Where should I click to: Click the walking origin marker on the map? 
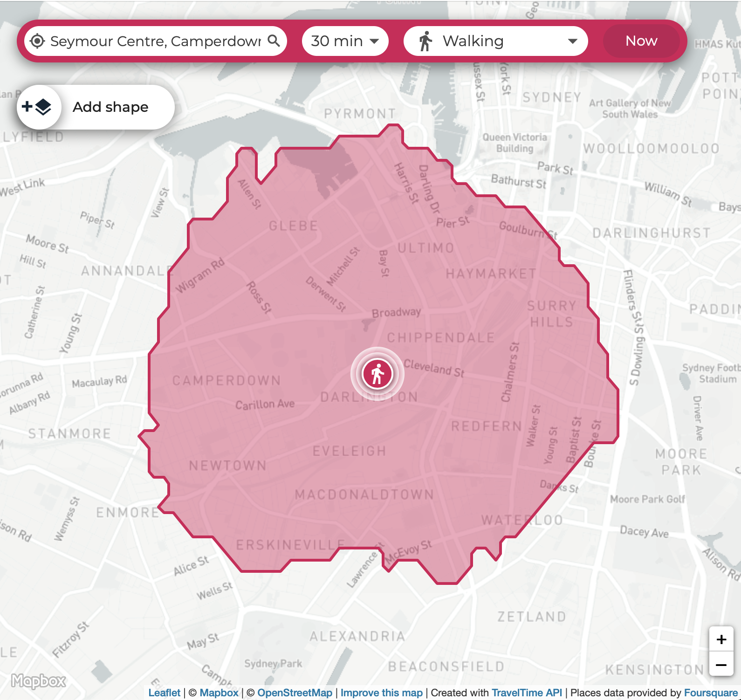[377, 374]
